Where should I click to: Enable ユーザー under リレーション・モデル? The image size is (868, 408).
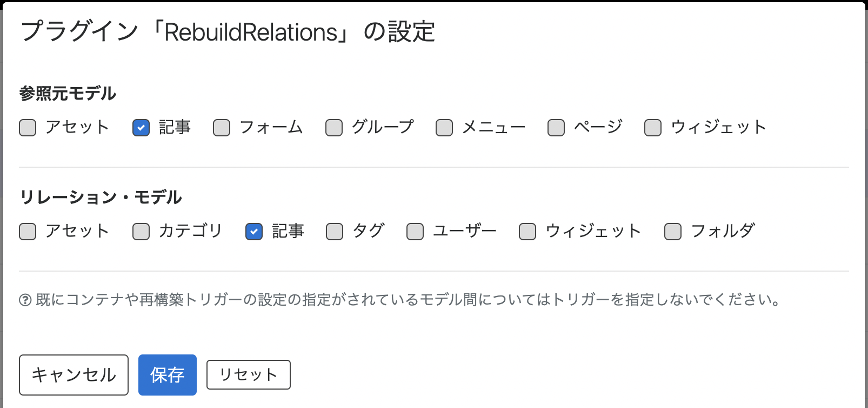pyautogui.click(x=414, y=231)
